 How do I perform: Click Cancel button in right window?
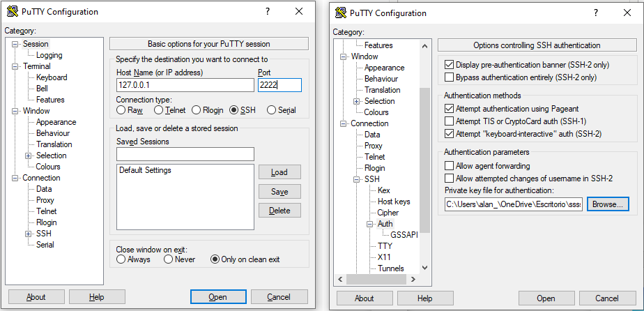608,298
